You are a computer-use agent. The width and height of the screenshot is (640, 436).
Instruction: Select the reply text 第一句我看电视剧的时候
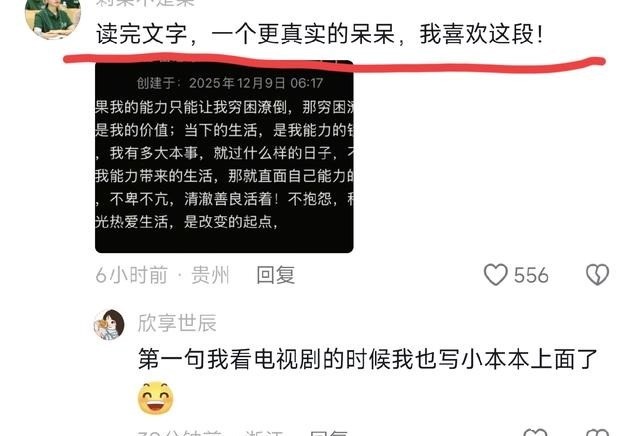pyautogui.click(x=253, y=359)
